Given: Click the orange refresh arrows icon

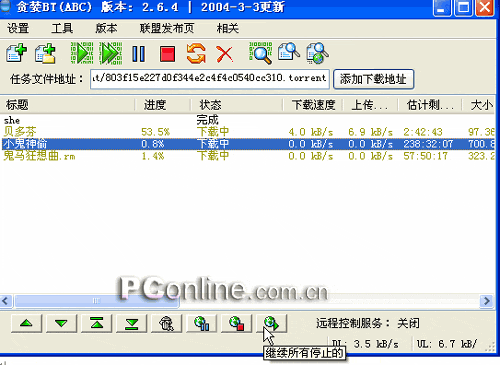Looking at the screenshot, I should coord(196,53).
